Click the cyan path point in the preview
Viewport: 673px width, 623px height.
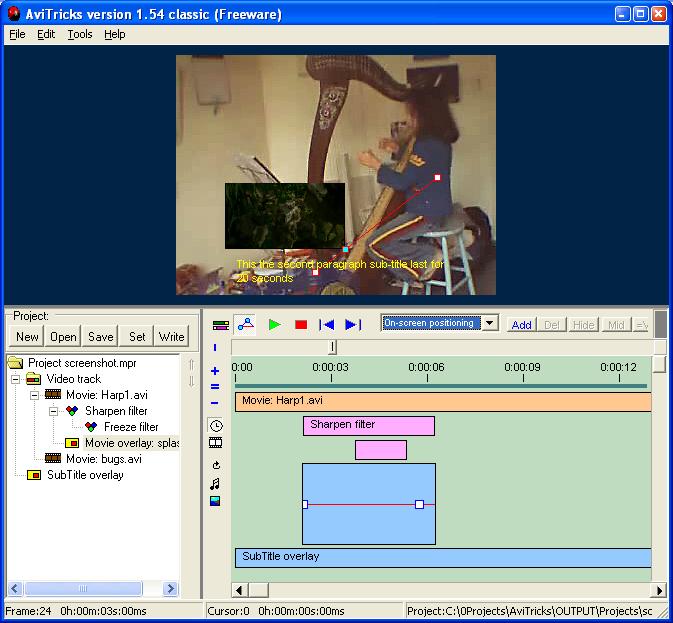pos(346,249)
